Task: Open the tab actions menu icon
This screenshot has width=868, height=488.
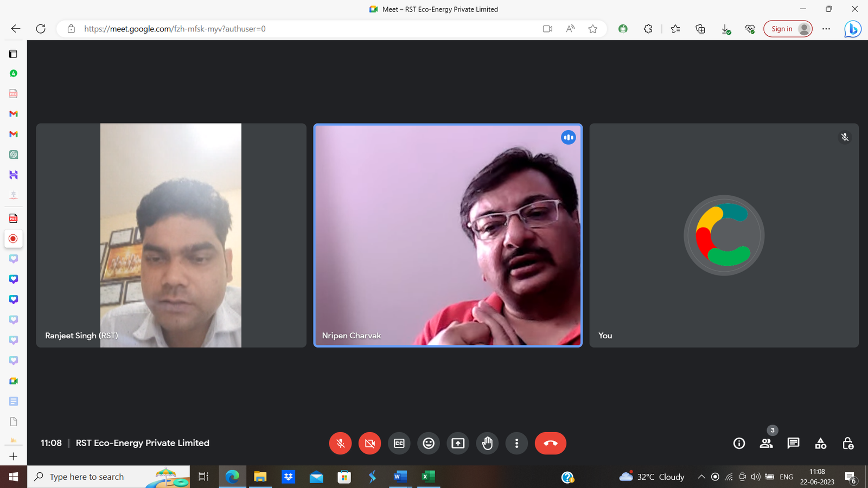Action: click(14, 54)
